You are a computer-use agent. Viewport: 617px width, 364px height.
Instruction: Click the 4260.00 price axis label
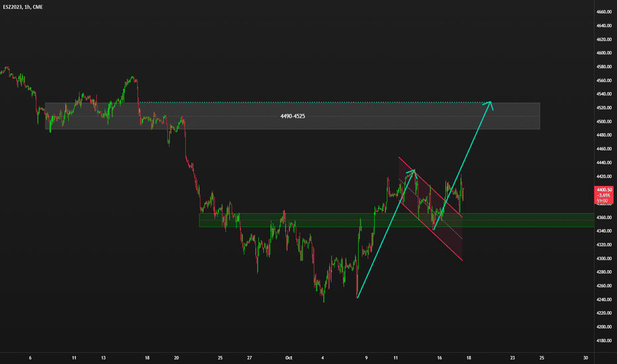[x=604, y=286]
